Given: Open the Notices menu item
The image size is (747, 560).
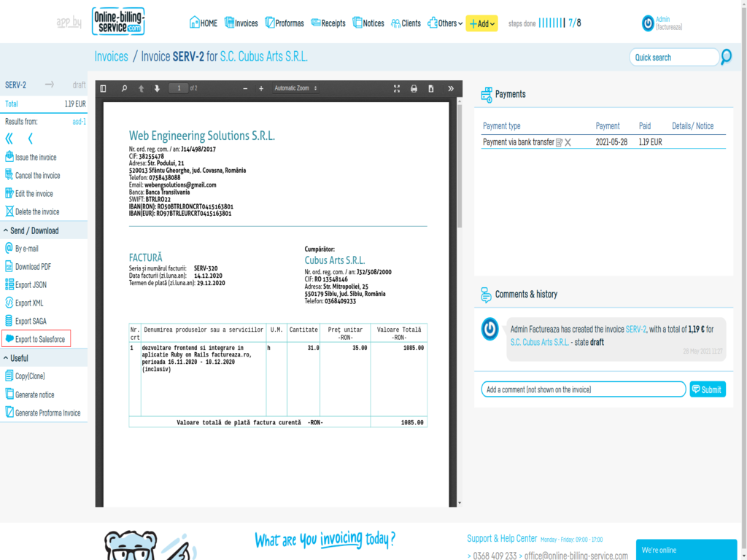Looking at the screenshot, I should click(368, 23).
